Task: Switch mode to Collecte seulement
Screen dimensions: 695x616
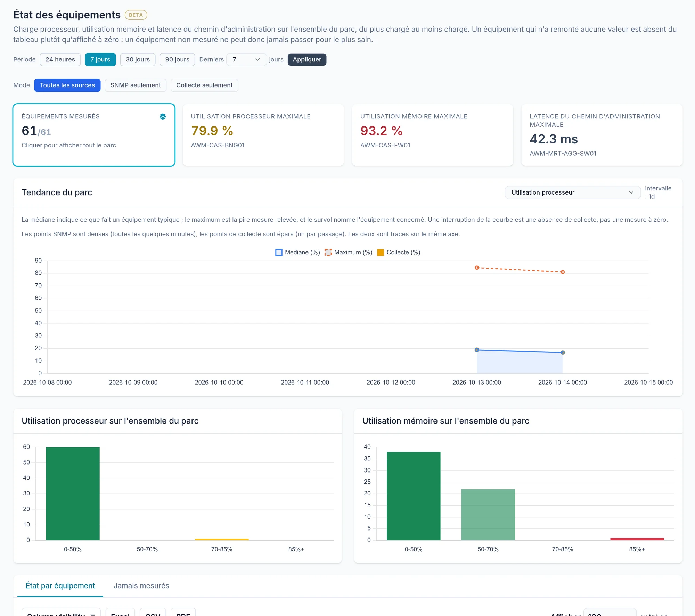Action: click(204, 85)
